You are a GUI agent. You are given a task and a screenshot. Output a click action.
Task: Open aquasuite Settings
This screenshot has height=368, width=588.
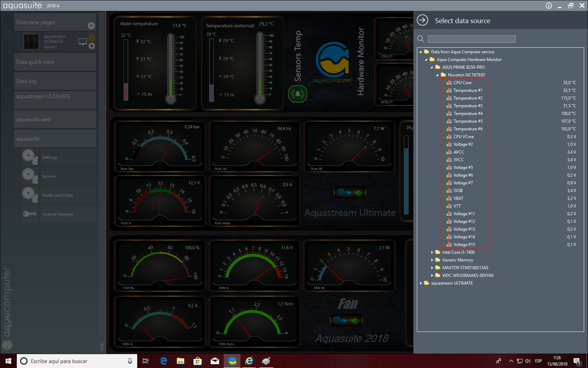click(59, 157)
